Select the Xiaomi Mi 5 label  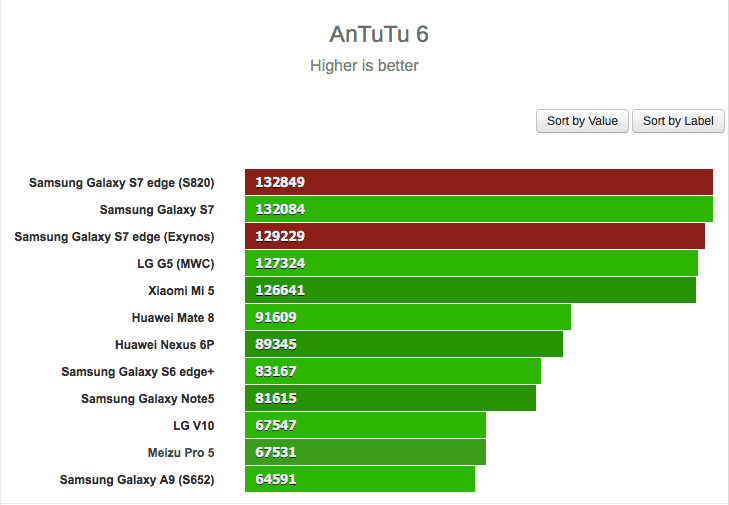181,291
